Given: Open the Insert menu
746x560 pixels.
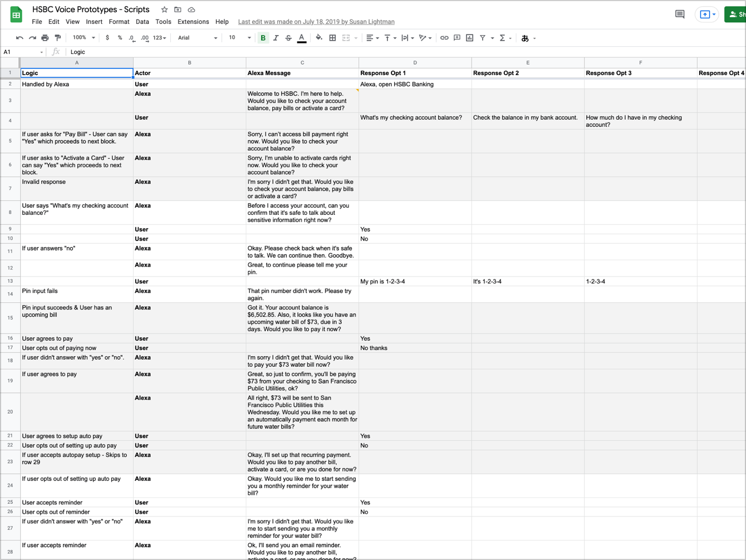Looking at the screenshot, I should (94, 22).
